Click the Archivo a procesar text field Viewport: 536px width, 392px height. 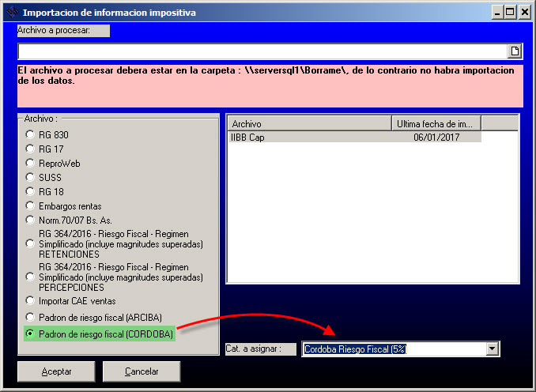pos(261,51)
